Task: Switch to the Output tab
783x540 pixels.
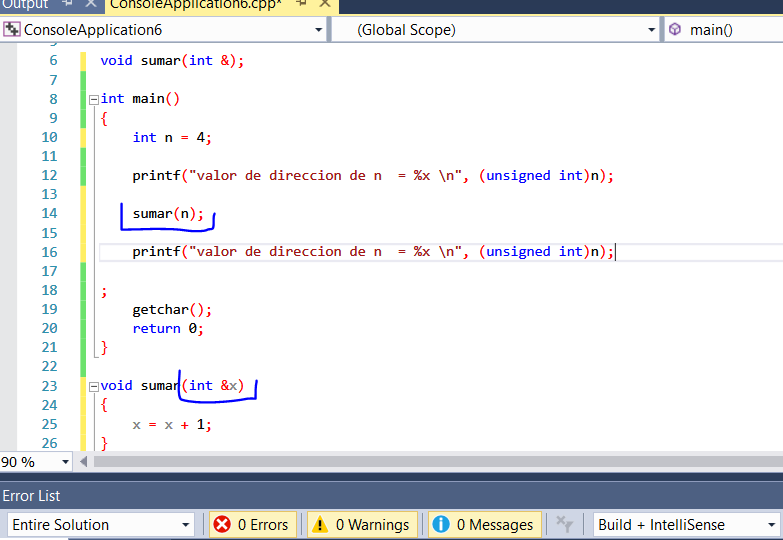Action: coord(24,5)
